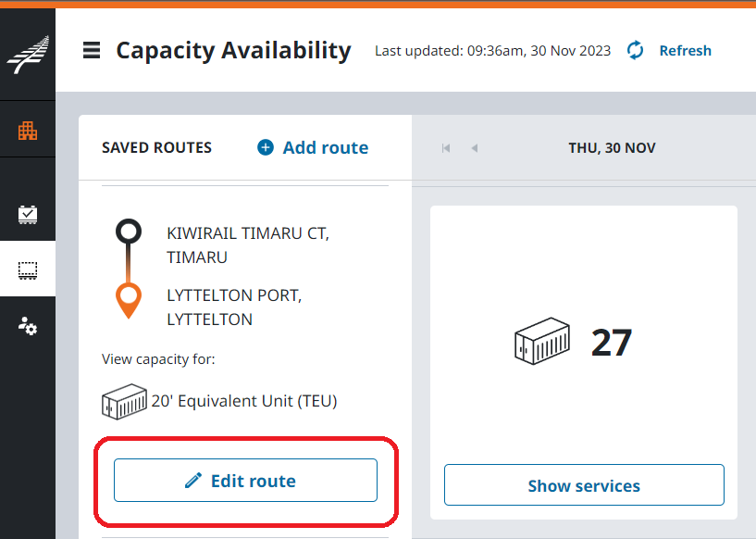Click the black Timaru origin marker
Screen dimensions: 756x539
(x=129, y=232)
